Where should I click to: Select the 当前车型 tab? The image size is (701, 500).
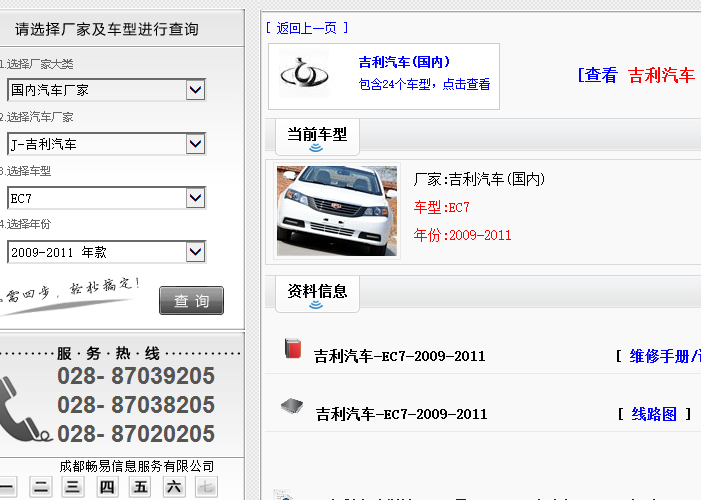tap(317, 137)
